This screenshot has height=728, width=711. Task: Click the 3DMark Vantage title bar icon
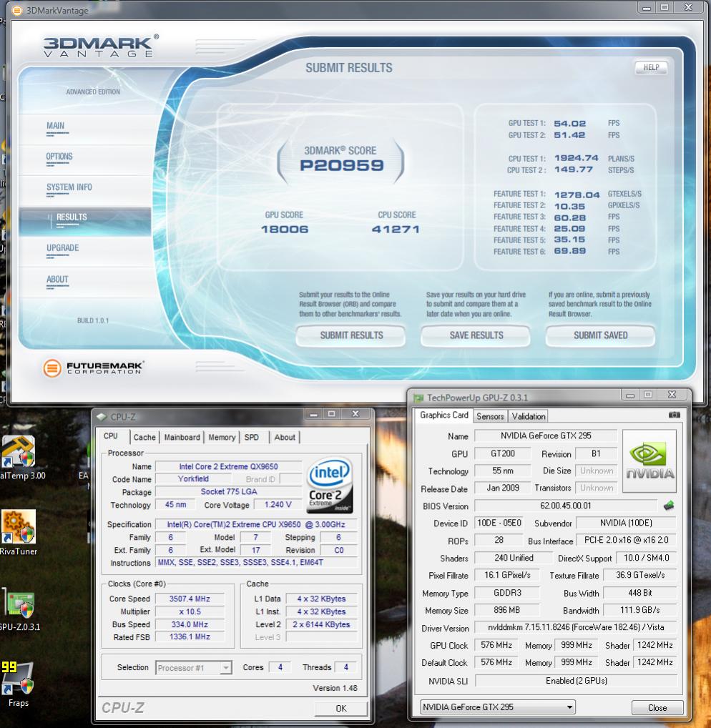tap(16, 10)
